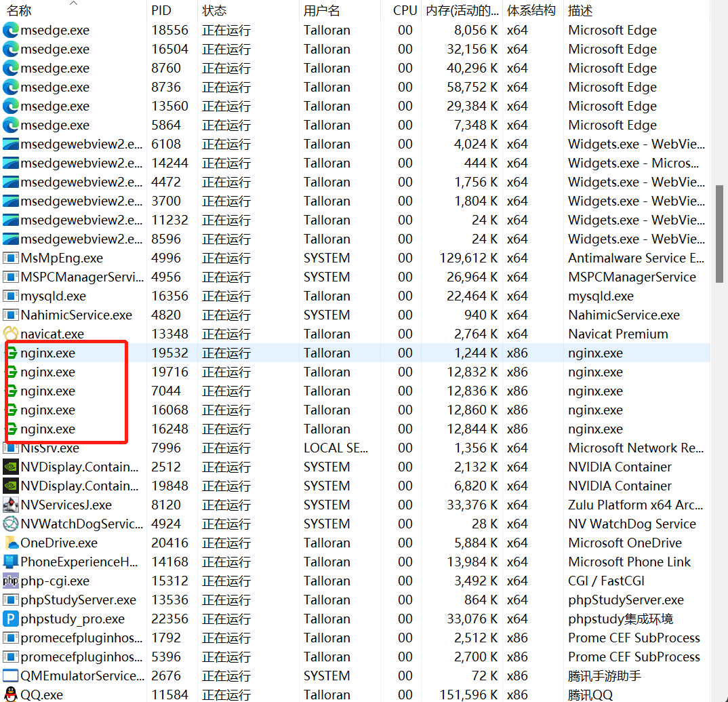Screen dimensions: 728x702
Task: Click the NVServicesJ.exe Java icon
Action: click(11, 505)
